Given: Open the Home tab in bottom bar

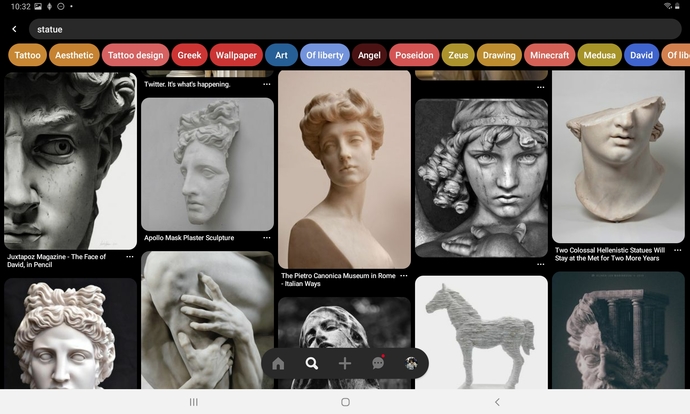Looking at the screenshot, I should tap(278, 363).
